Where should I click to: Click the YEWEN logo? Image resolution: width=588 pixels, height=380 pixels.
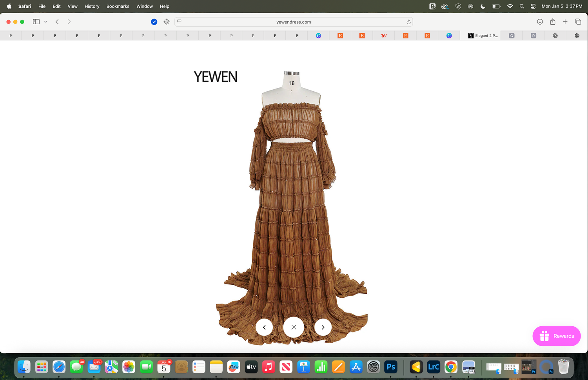coord(216,77)
